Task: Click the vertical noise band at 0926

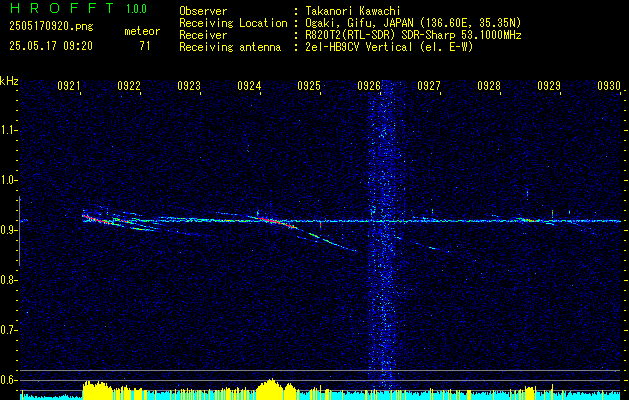Action: [x=383, y=235]
